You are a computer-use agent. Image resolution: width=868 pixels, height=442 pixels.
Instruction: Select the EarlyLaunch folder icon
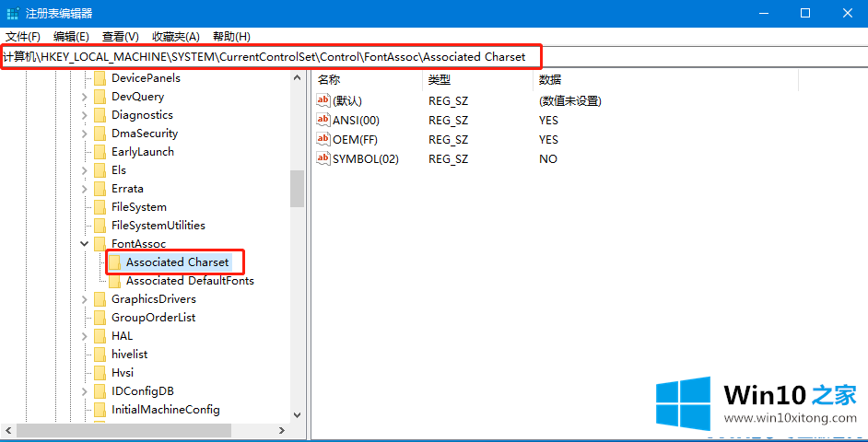coord(100,152)
